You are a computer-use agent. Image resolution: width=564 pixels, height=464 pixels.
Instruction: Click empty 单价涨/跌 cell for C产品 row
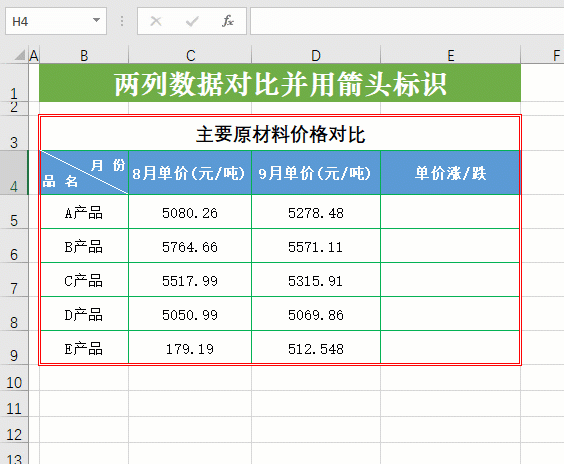(x=450, y=279)
